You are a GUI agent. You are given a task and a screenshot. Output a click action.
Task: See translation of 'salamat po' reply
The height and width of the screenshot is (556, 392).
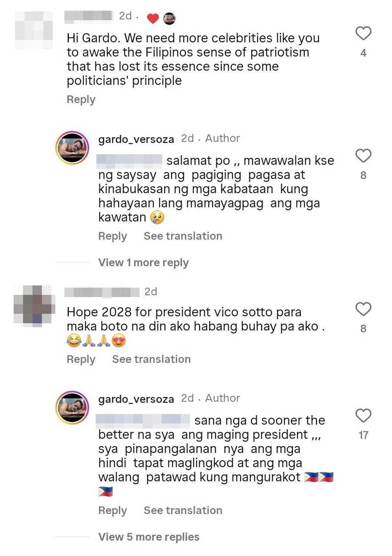183,236
